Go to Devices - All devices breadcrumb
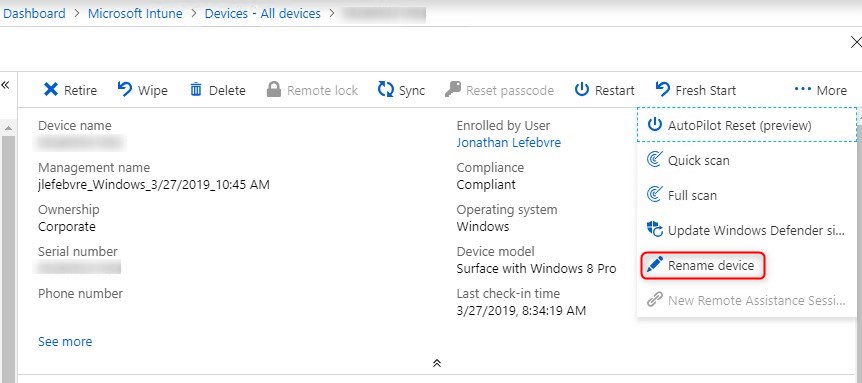The image size is (862, 383). click(x=262, y=13)
